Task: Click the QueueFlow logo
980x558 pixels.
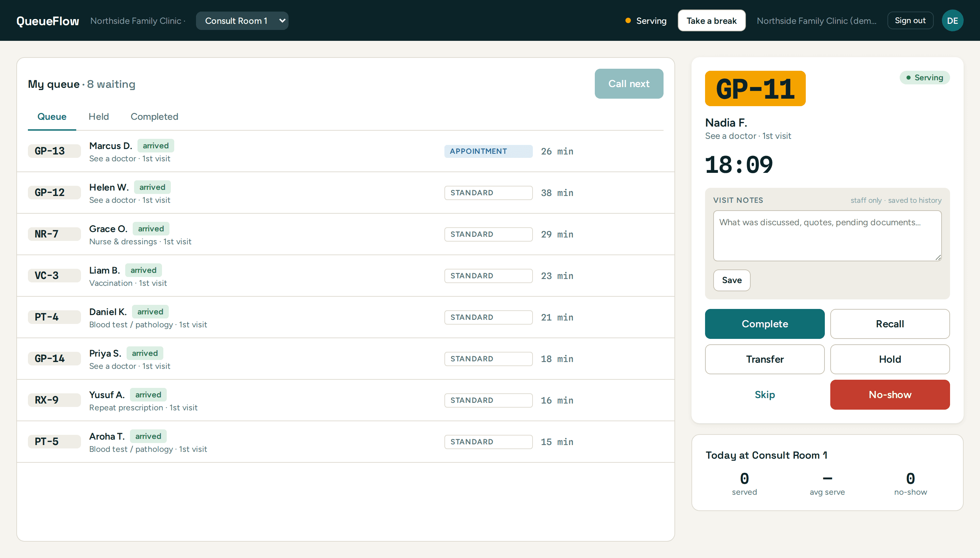Action: (48, 21)
